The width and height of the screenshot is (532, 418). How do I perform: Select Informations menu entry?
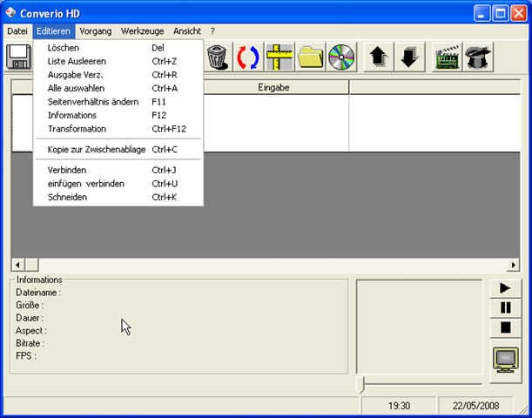[x=118, y=115]
